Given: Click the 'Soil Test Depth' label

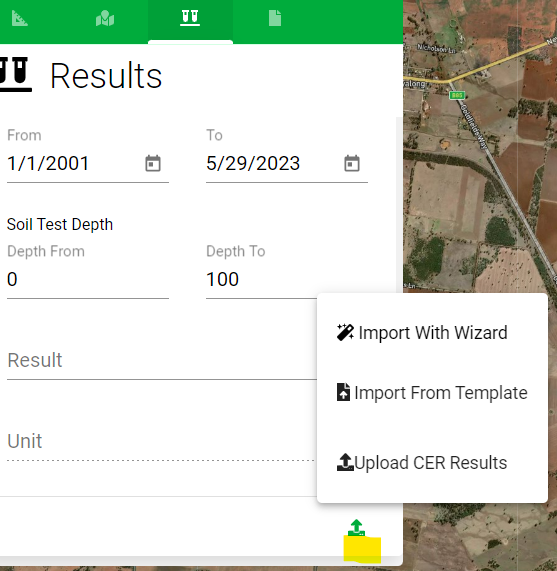Looking at the screenshot, I should [x=60, y=224].
